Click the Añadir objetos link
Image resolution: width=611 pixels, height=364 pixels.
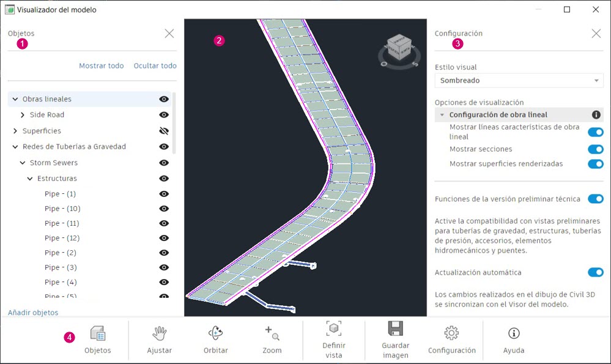pyautogui.click(x=33, y=313)
